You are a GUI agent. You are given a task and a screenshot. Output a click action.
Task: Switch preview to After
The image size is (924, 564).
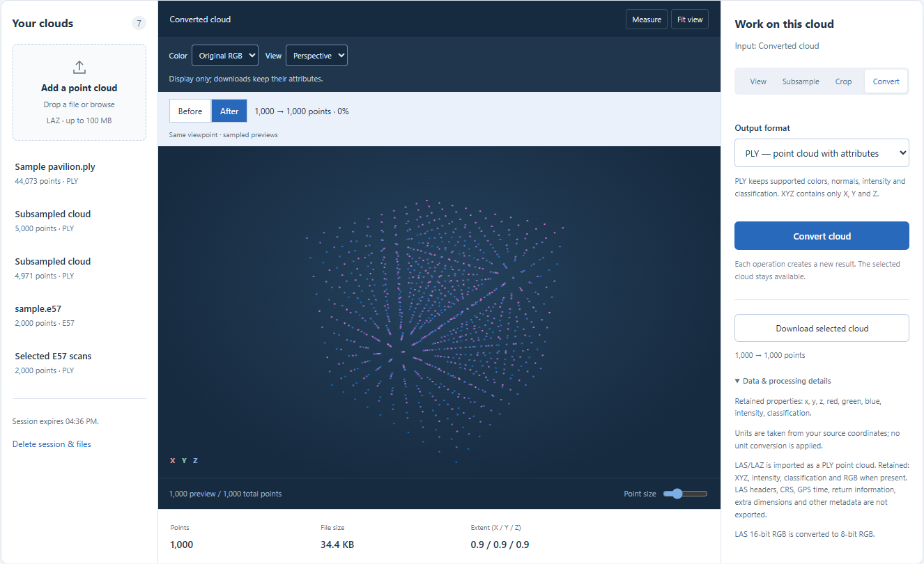(x=229, y=111)
